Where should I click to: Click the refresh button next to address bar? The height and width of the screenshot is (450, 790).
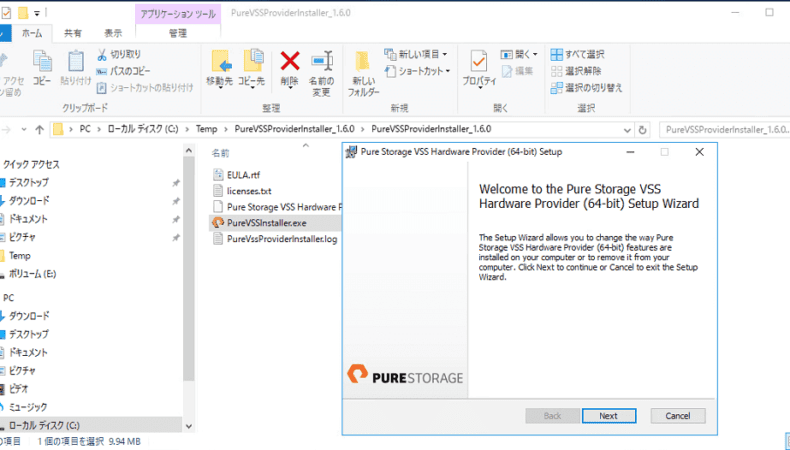point(642,130)
